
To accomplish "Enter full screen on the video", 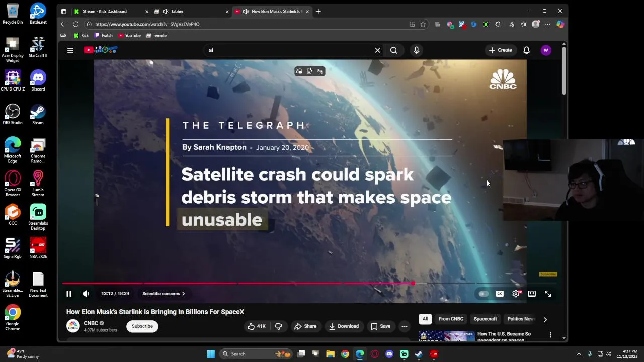I will pyautogui.click(x=548, y=294).
